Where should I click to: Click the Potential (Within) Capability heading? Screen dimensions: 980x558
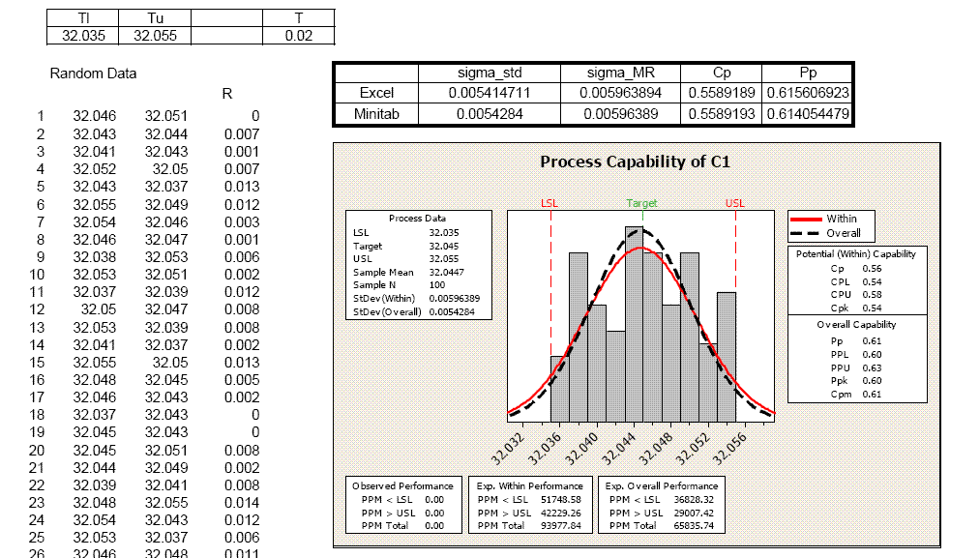click(x=856, y=254)
